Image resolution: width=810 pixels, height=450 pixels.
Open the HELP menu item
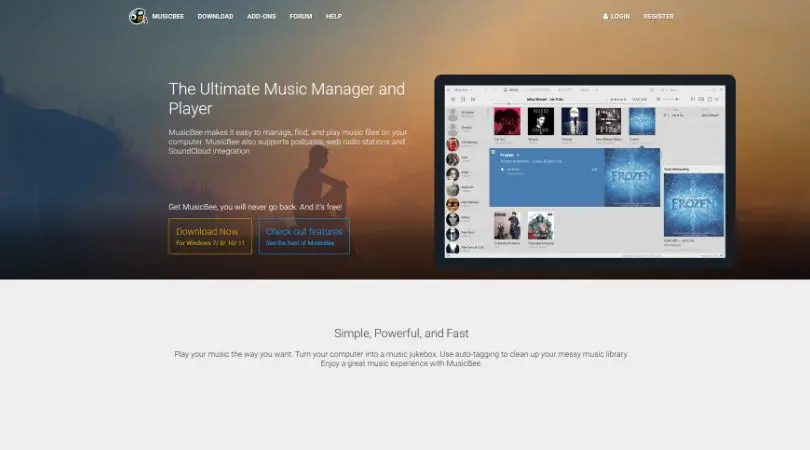click(x=334, y=17)
